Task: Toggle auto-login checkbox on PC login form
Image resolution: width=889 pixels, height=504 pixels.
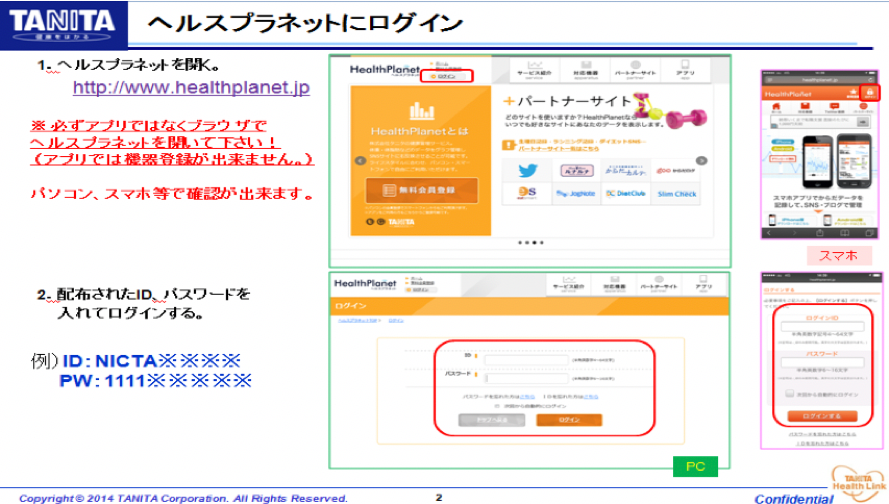Action: click(498, 406)
